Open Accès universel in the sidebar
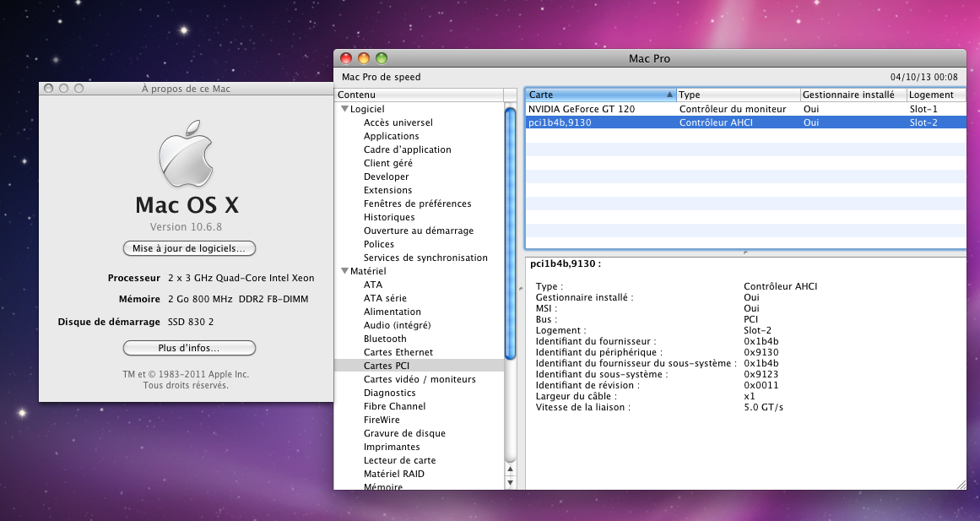The height and width of the screenshot is (521, 980). [398, 122]
